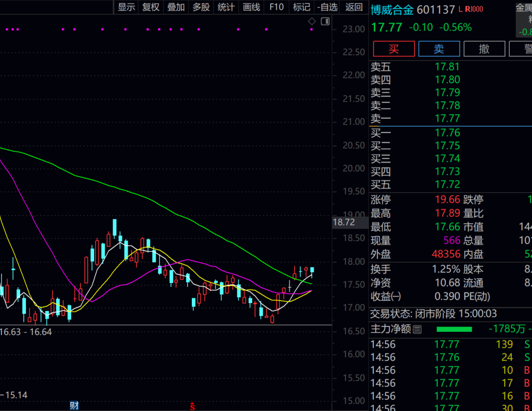532x411 pixels.
Task: Click the blue 卖 sell button
Action: point(439,49)
